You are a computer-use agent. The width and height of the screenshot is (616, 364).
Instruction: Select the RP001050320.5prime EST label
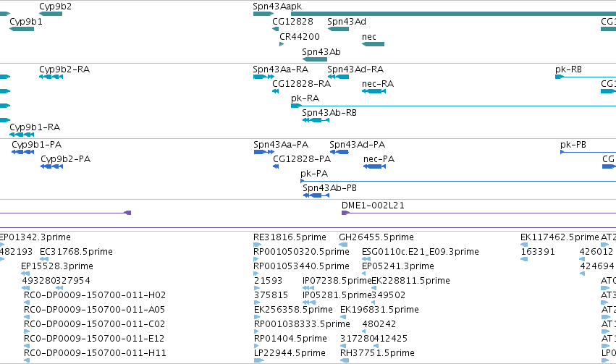(x=301, y=252)
